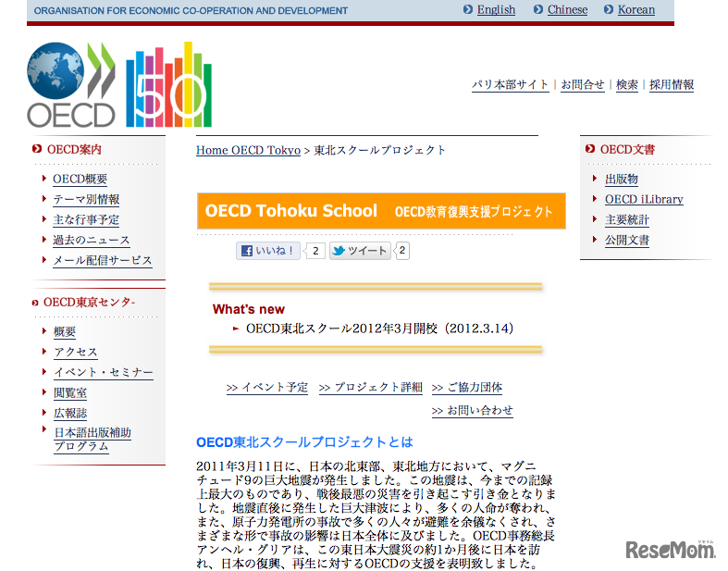Click the OECD東北スクールプロジェクトとは heading
Screen dimensions: 728x571
pos(304,441)
